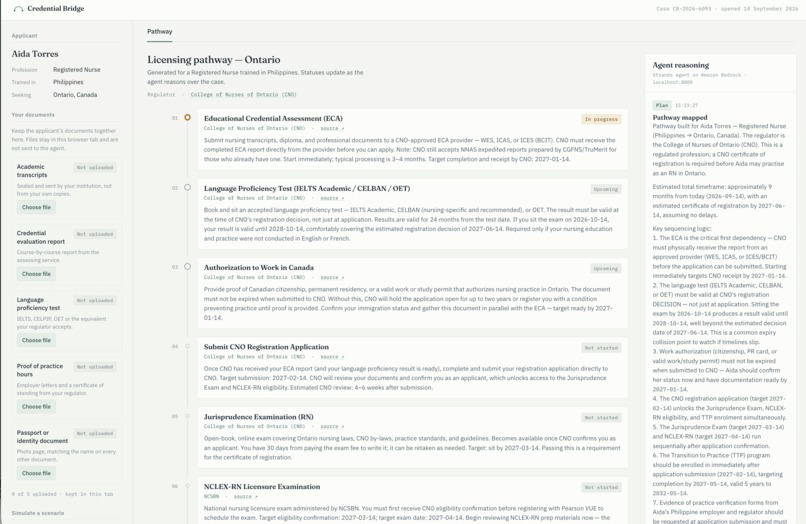This screenshot has width=806, height=524.
Task: Click the Licensing pathway — Ontario title
Action: click(x=214, y=60)
